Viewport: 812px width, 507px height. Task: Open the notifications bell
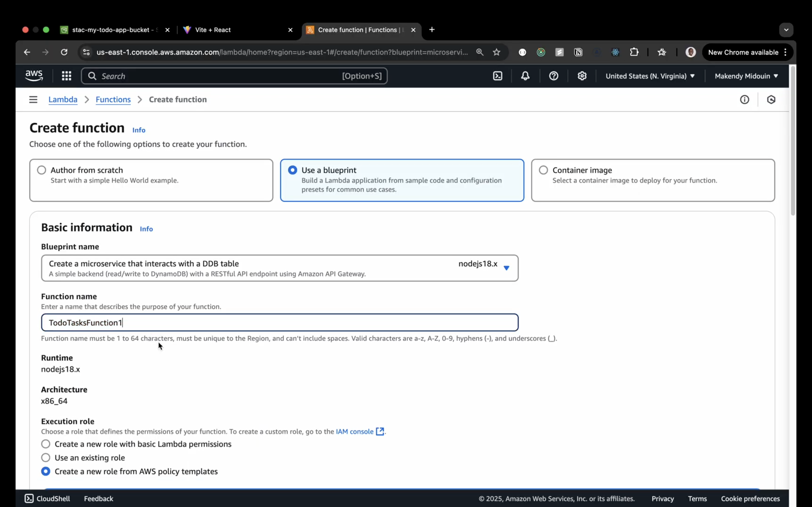[x=525, y=76]
